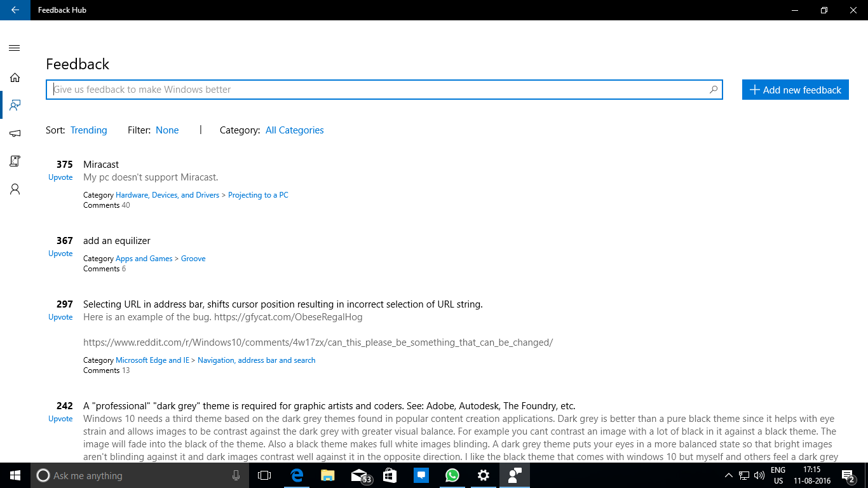Open Apps and Games category link

click(x=144, y=259)
